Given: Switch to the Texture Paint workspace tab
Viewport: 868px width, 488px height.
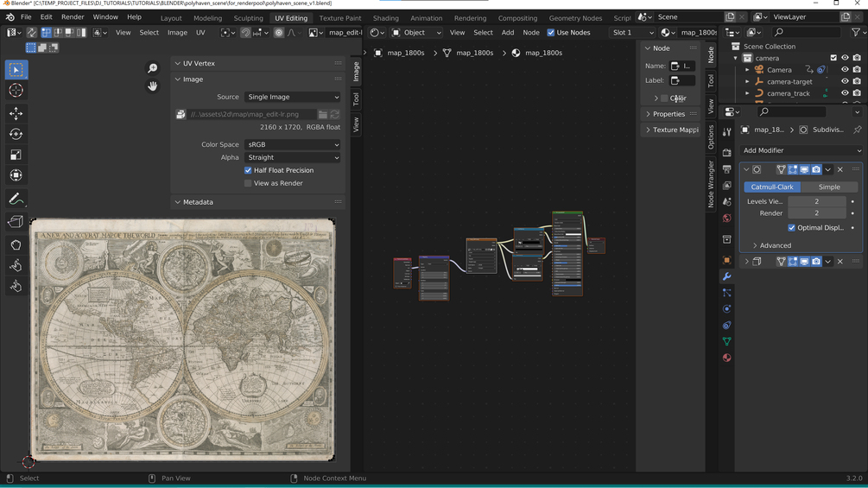Looking at the screenshot, I should tap(340, 17).
